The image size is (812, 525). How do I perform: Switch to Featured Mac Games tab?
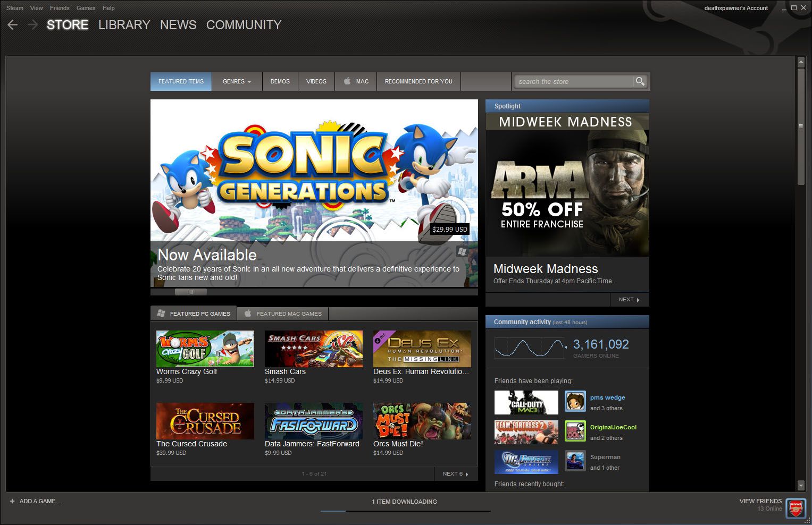[x=283, y=314]
